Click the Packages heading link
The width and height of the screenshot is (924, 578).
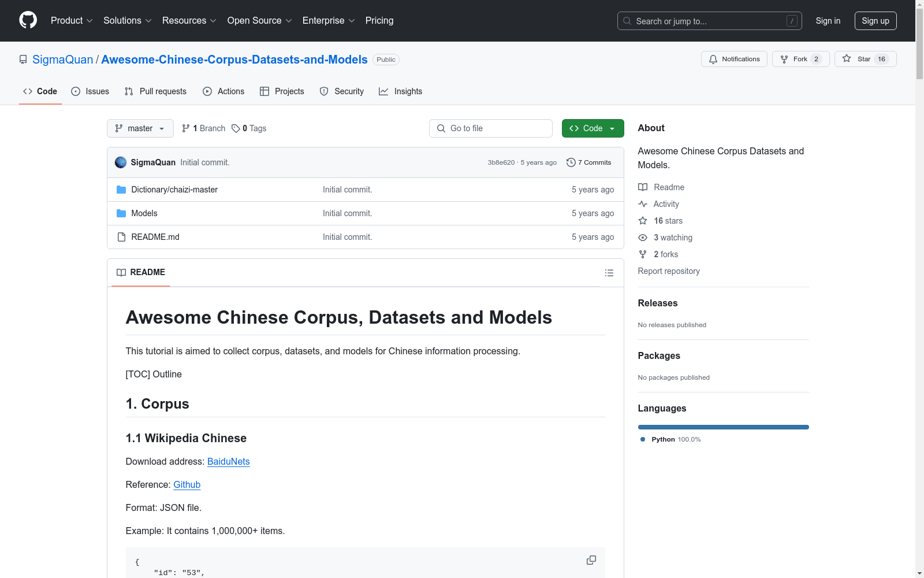659,355
